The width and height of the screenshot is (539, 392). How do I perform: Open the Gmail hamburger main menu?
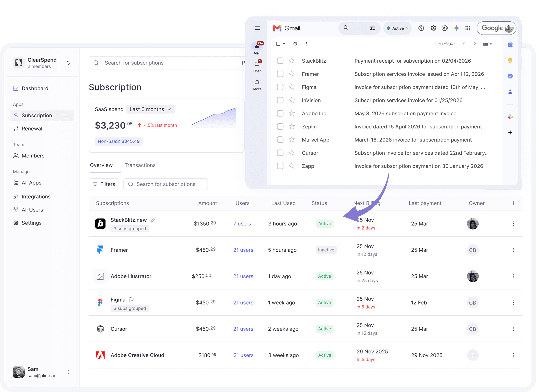(257, 28)
